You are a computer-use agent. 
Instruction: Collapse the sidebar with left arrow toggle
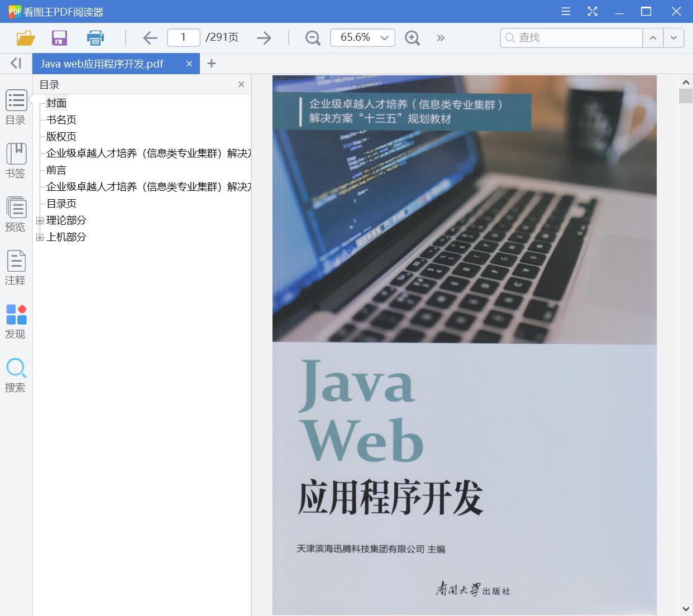16,64
